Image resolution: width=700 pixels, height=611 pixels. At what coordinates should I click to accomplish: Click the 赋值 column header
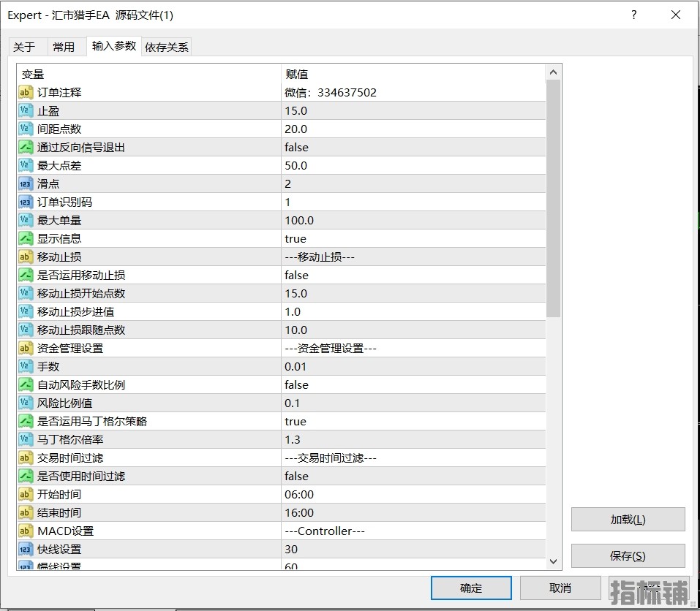coord(297,74)
